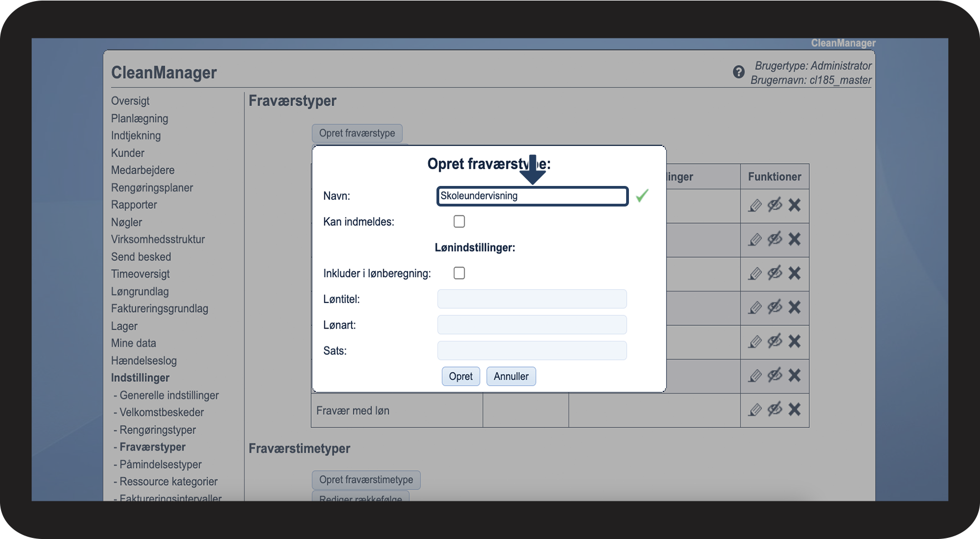
Task: Open Rapporter from the sidebar
Action: pos(134,205)
